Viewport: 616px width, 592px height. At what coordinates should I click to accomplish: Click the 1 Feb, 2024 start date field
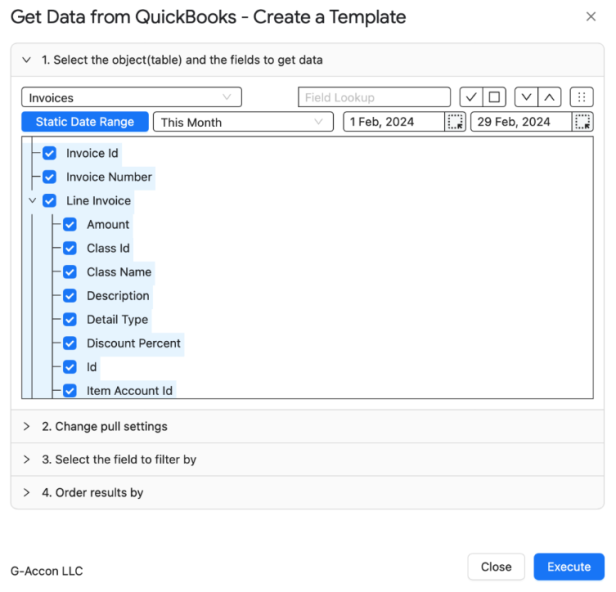tap(394, 122)
